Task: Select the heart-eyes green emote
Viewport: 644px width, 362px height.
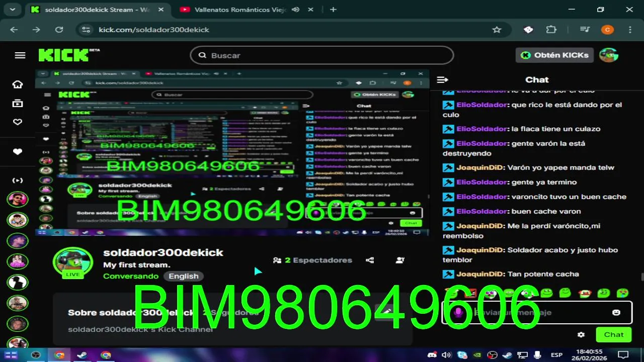Action: 622,293
